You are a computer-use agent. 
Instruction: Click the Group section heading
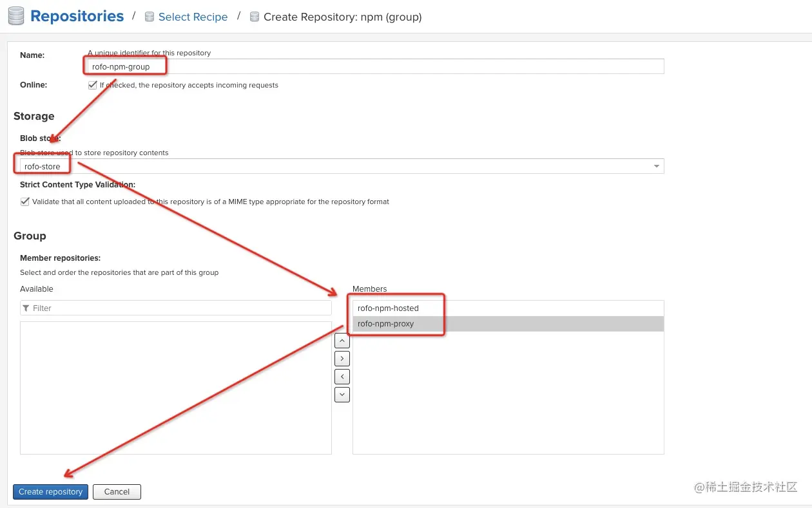(x=30, y=236)
